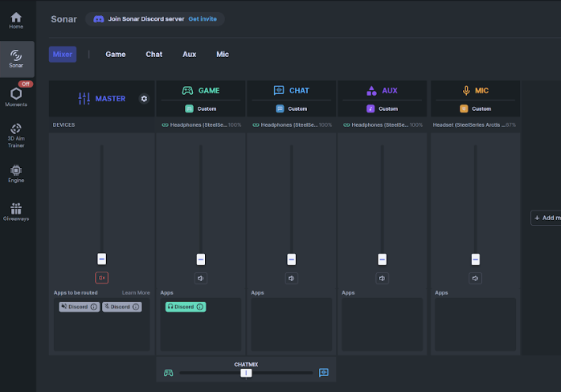The width and height of the screenshot is (561, 392).
Task: Open the Home section in sidebar
Action: (16, 20)
